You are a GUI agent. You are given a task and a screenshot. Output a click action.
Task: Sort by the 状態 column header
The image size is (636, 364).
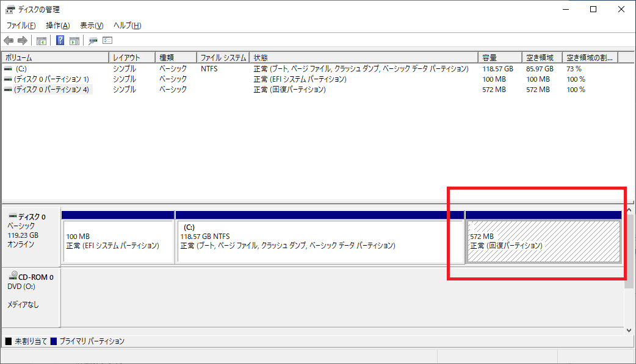coord(364,57)
